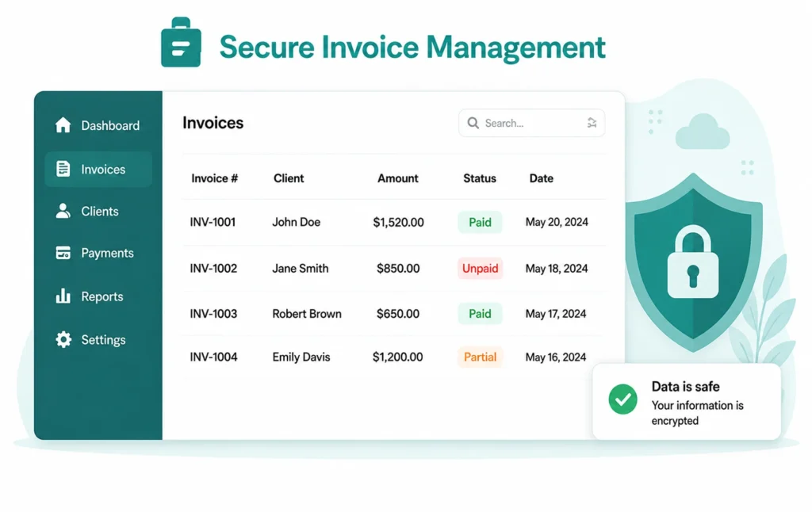
Task: Open invoice INV-1001
Action: pos(213,222)
